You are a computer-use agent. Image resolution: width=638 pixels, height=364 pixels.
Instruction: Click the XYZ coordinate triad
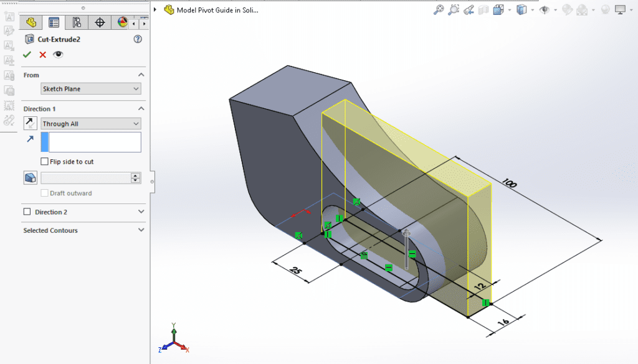pos(174,338)
